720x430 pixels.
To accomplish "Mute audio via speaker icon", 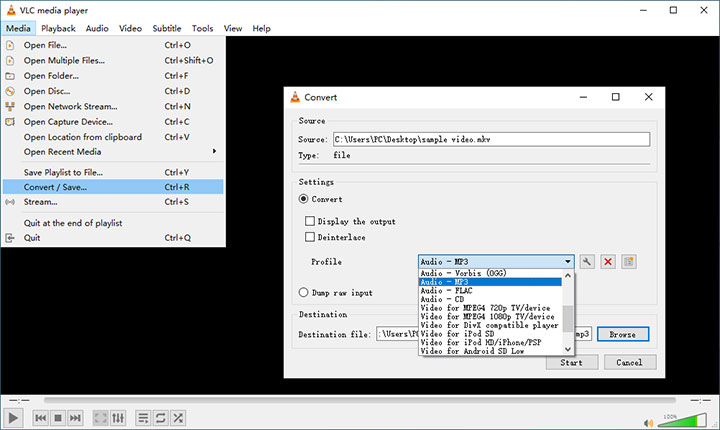I will (648, 423).
